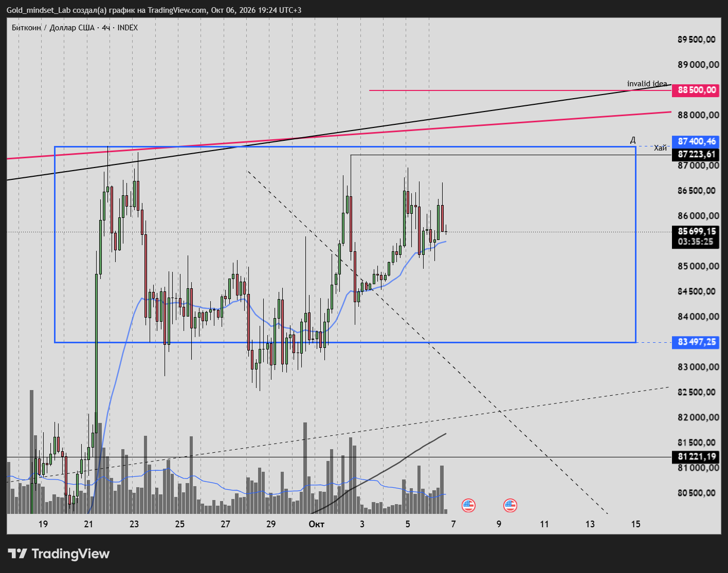Click the 89 000,00 price scale value
The height and width of the screenshot is (573, 728).
(x=698, y=65)
